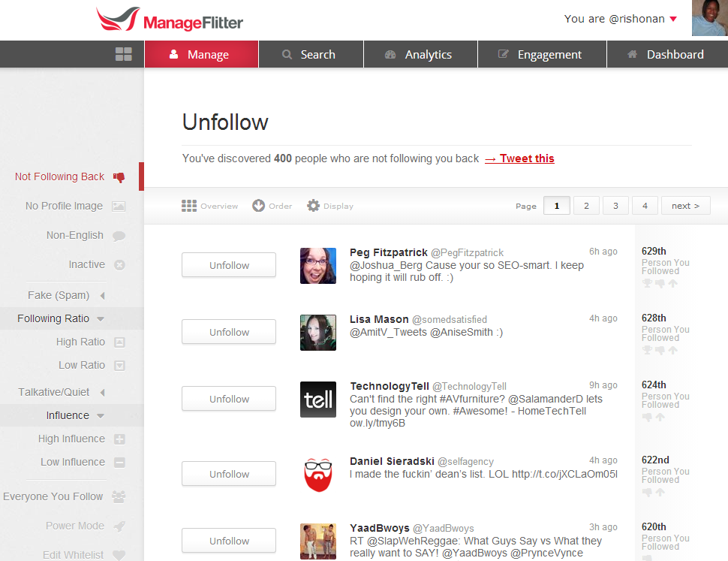728x561 pixels.
Task: Select Everyone You Follow in sidebar
Action: click(53, 496)
